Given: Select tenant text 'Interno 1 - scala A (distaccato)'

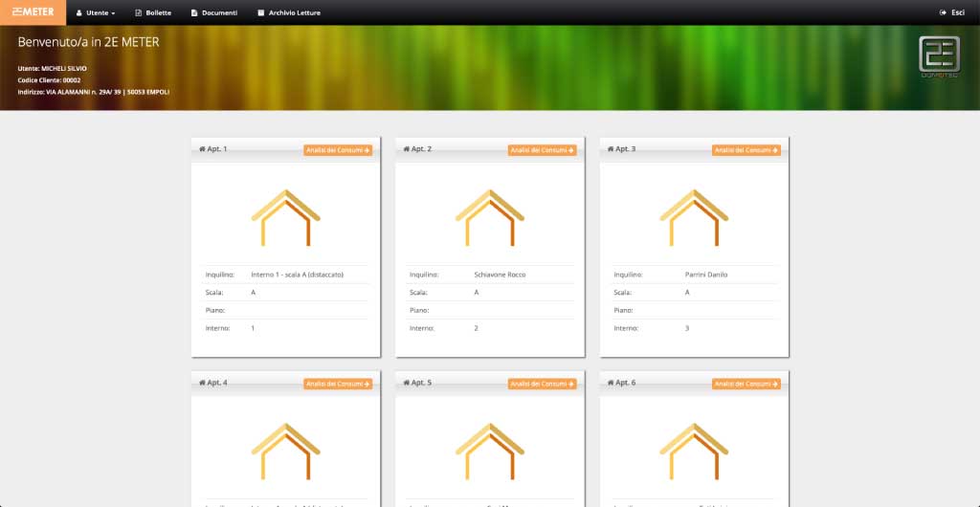Looking at the screenshot, I should [x=298, y=275].
